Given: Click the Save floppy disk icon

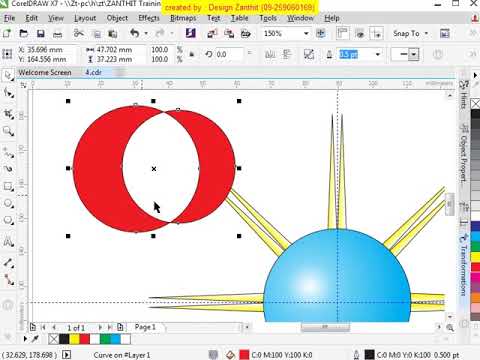Looking at the screenshot, I should 41,33.
